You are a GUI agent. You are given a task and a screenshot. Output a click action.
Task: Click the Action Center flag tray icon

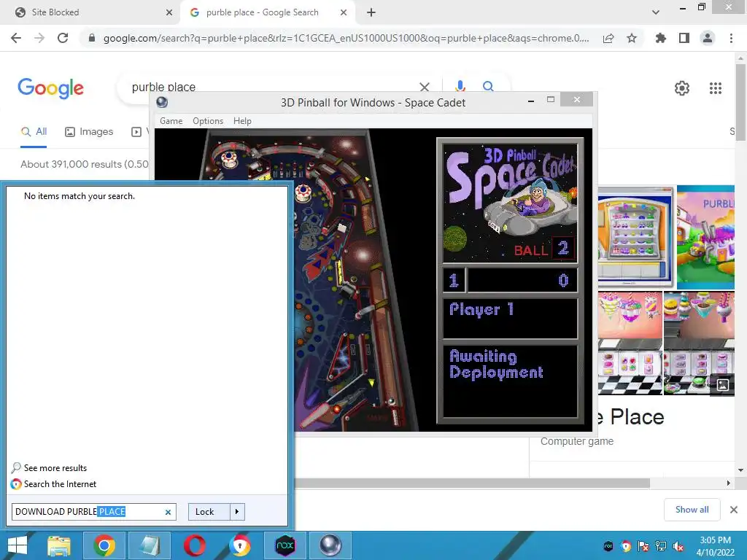643,546
